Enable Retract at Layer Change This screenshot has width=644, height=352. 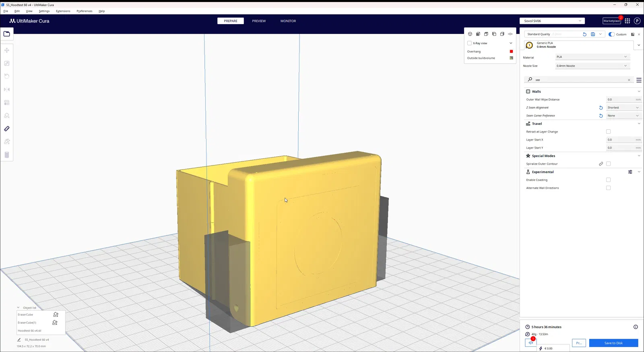coord(608,132)
